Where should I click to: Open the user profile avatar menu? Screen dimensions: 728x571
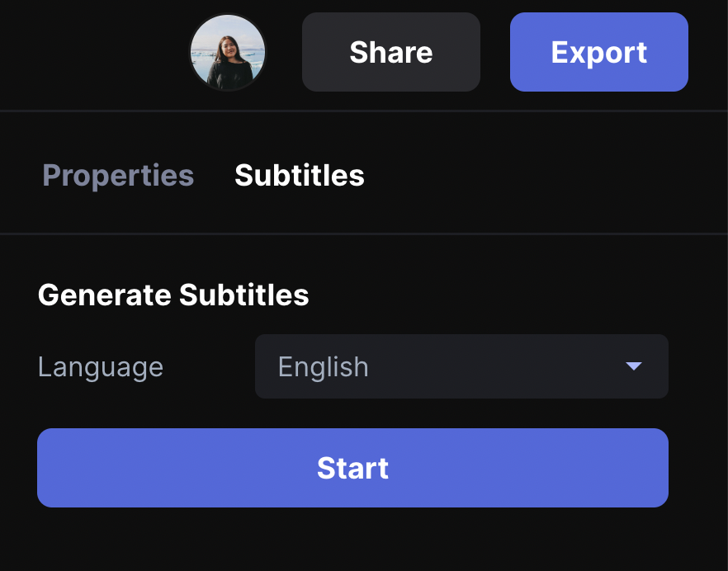tap(228, 52)
